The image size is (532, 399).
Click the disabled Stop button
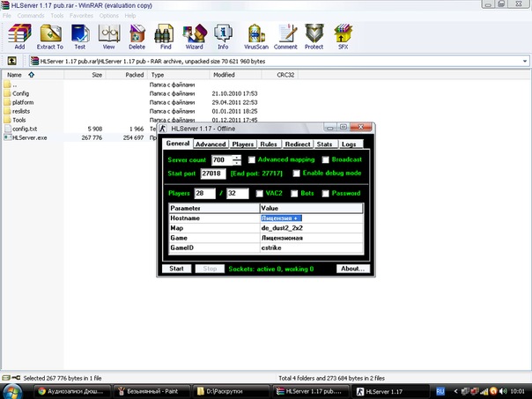click(210, 269)
